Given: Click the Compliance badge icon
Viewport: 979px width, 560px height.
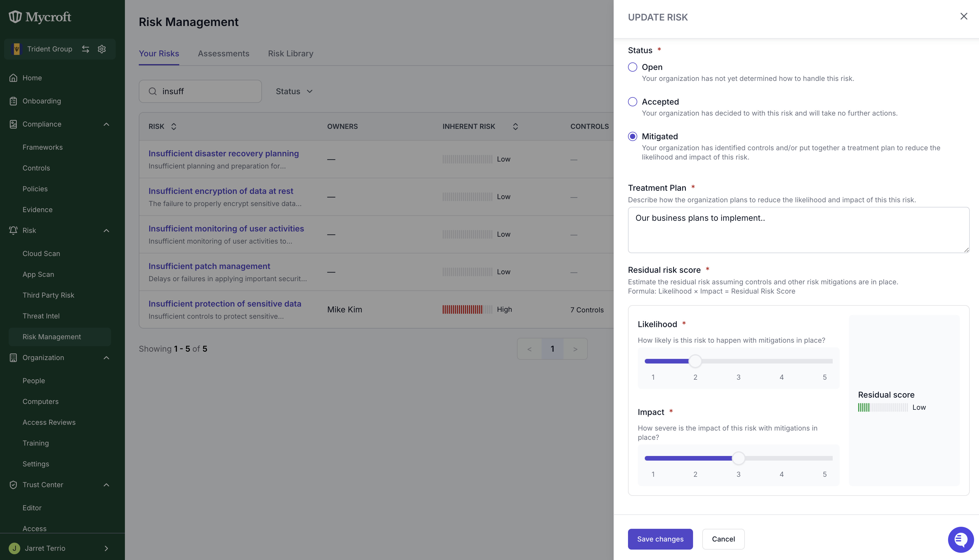Looking at the screenshot, I should pyautogui.click(x=14, y=124).
